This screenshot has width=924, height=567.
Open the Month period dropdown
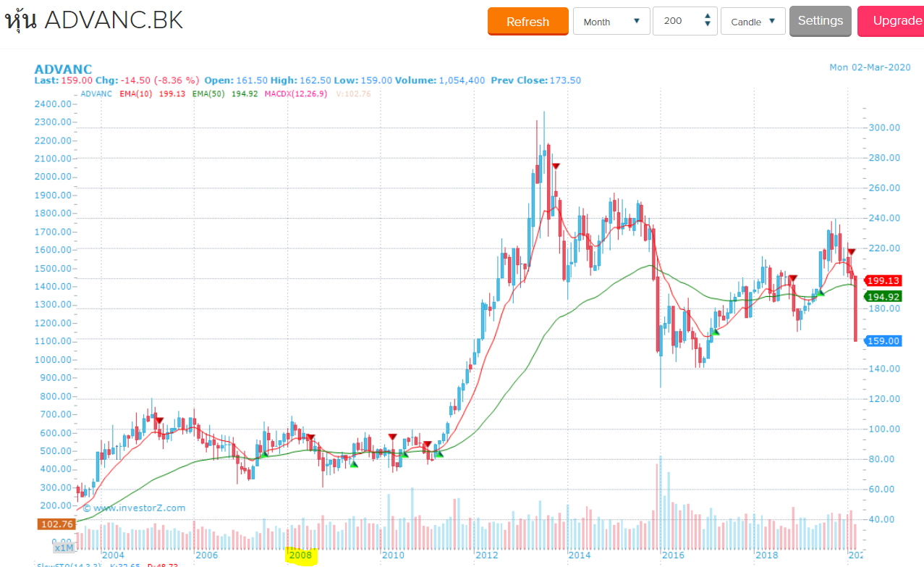point(611,22)
